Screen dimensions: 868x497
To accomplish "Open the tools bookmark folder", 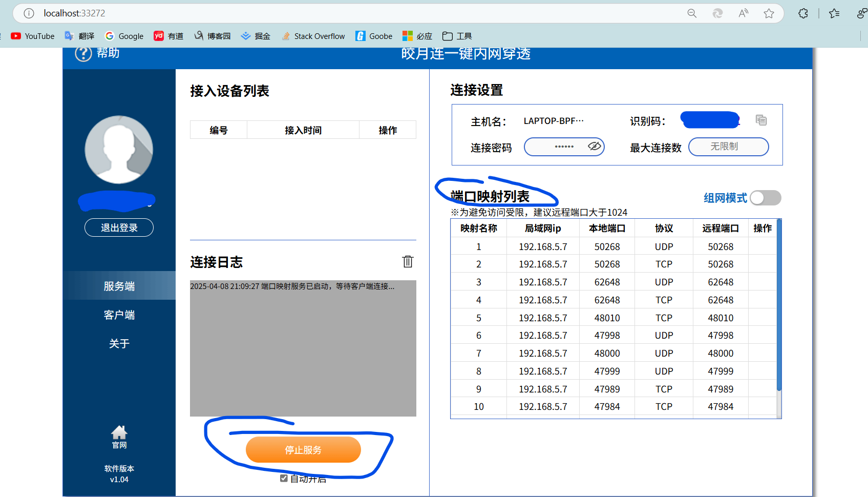I will (x=457, y=36).
